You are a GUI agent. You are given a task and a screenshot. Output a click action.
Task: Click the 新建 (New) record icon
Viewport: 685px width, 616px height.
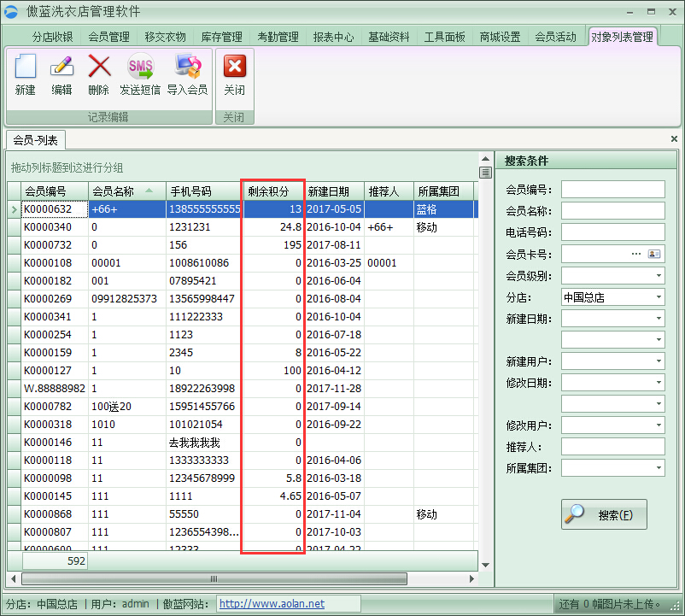pos(26,67)
